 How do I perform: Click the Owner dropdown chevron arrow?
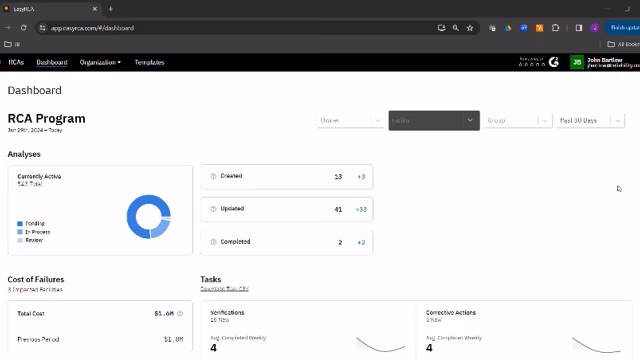click(x=378, y=120)
